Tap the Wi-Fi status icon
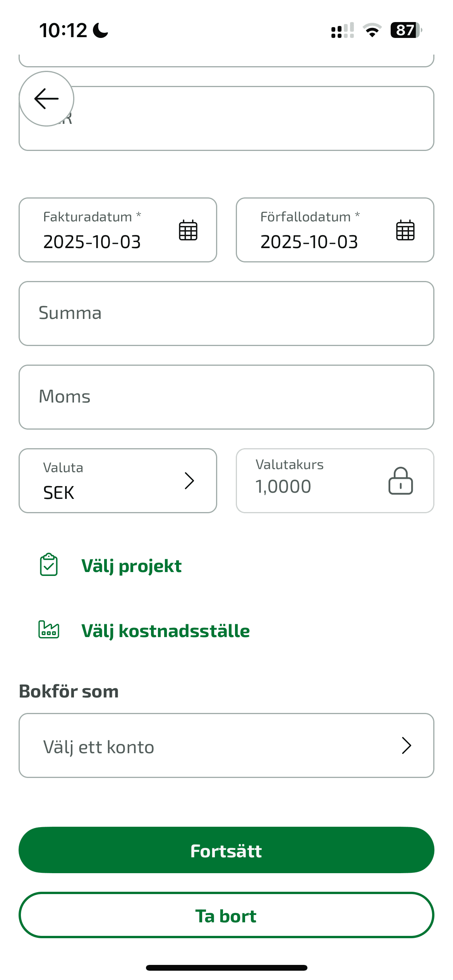The height and width of the screenshot is (980, 453). (x=372, y=30)
